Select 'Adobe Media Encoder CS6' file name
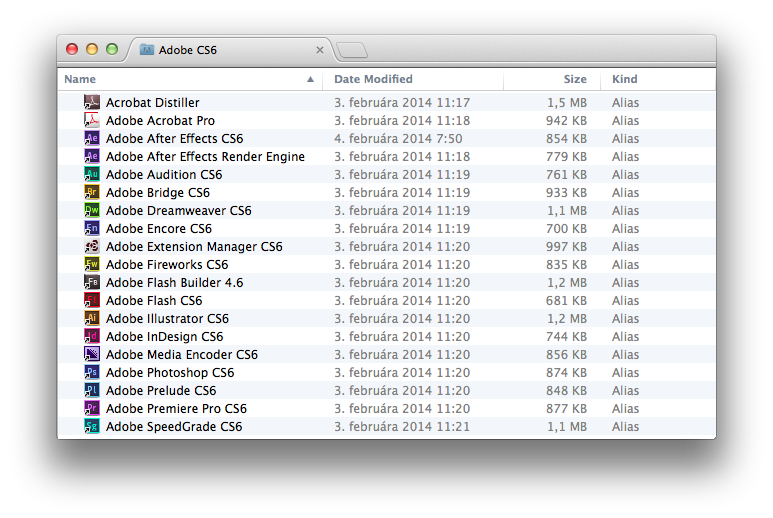 pos(181,354)
